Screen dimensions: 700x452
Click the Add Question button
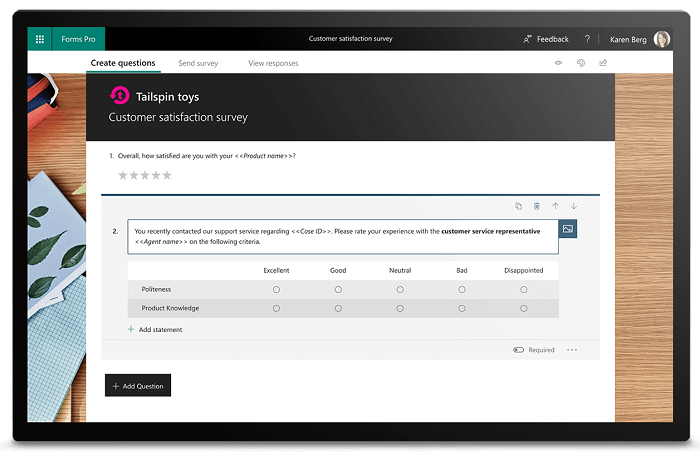tap(138, 385)
